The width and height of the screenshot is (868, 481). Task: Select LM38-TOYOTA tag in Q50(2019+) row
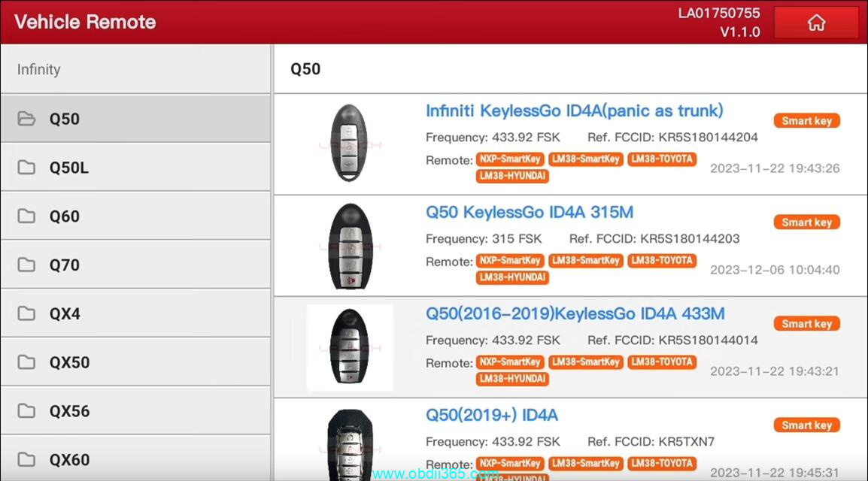(662, 463)
